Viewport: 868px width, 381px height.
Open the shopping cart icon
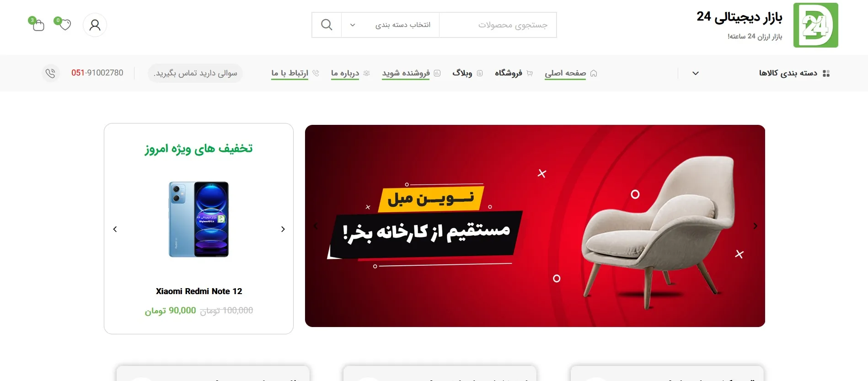(x=38, y=25)
